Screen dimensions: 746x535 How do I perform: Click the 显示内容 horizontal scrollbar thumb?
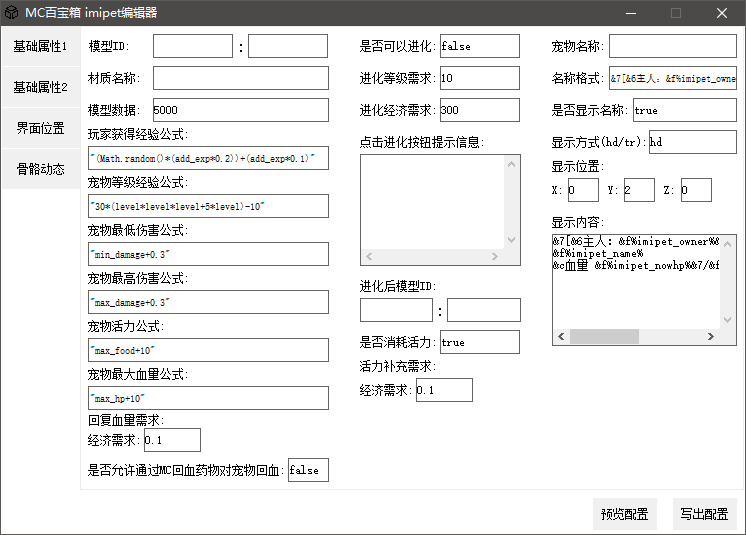604,337
